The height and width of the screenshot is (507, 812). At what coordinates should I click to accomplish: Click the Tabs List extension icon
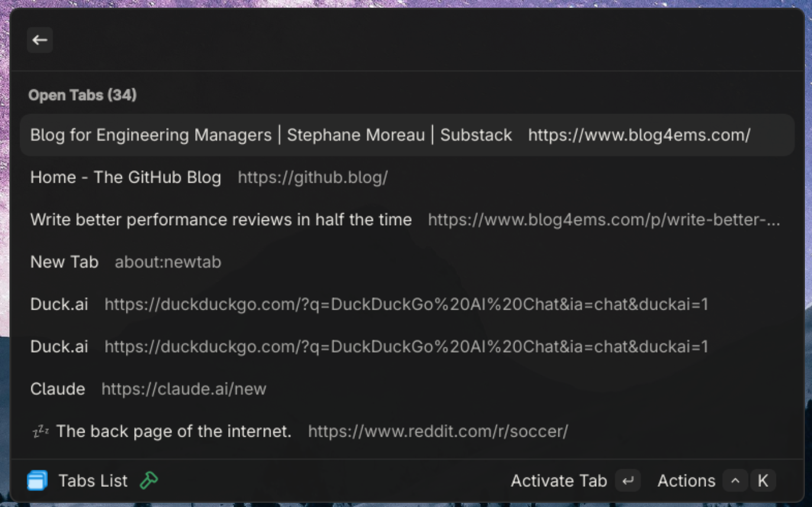tap(37, 480)
